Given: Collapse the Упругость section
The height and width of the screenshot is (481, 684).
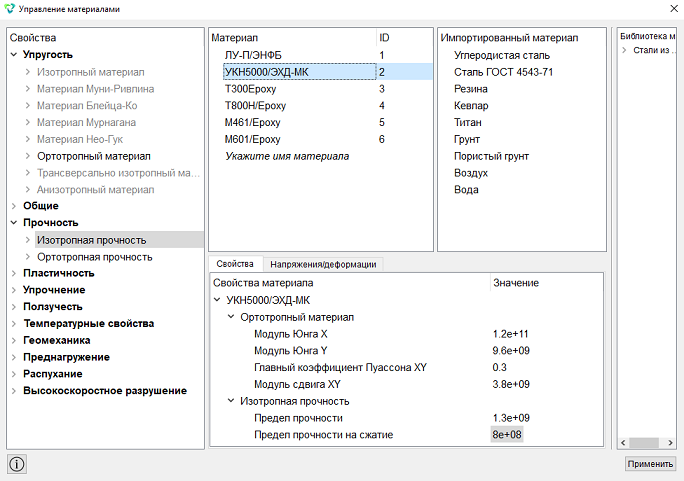Looking at the screenshot, I should [14, 55].
